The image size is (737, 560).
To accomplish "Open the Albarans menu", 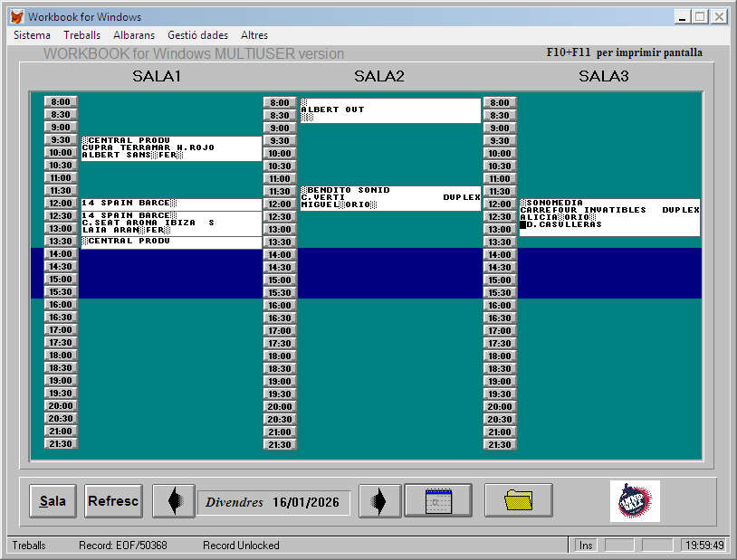I will coord(134,35).
